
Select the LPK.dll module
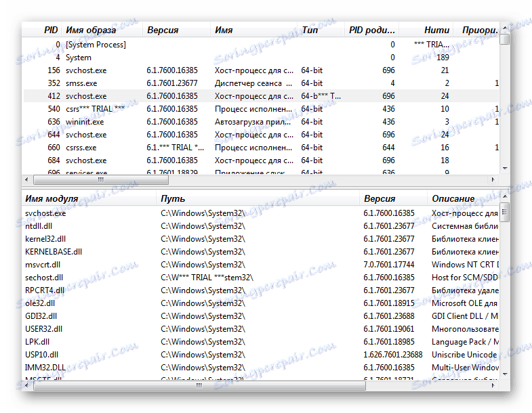pyautogui.click(x=260, y=342)
